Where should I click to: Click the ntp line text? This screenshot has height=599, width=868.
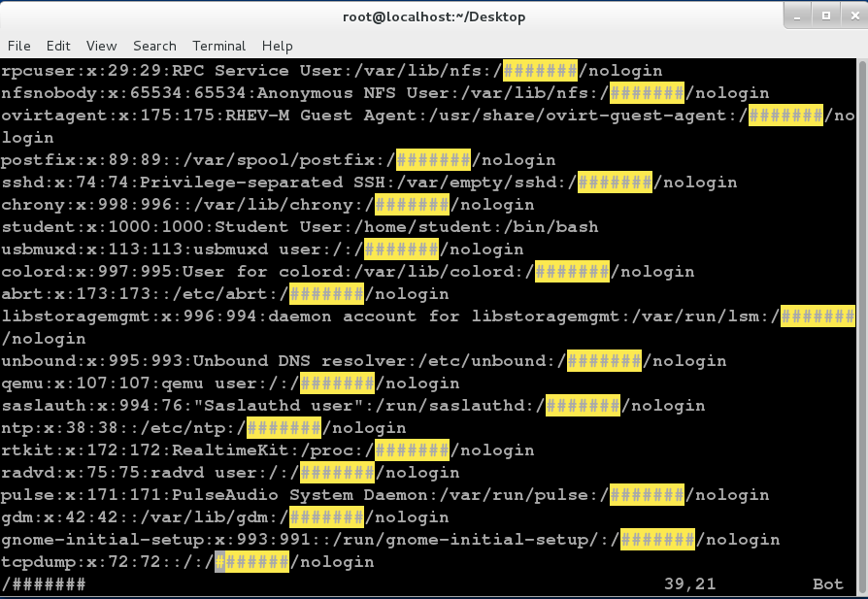204,428
